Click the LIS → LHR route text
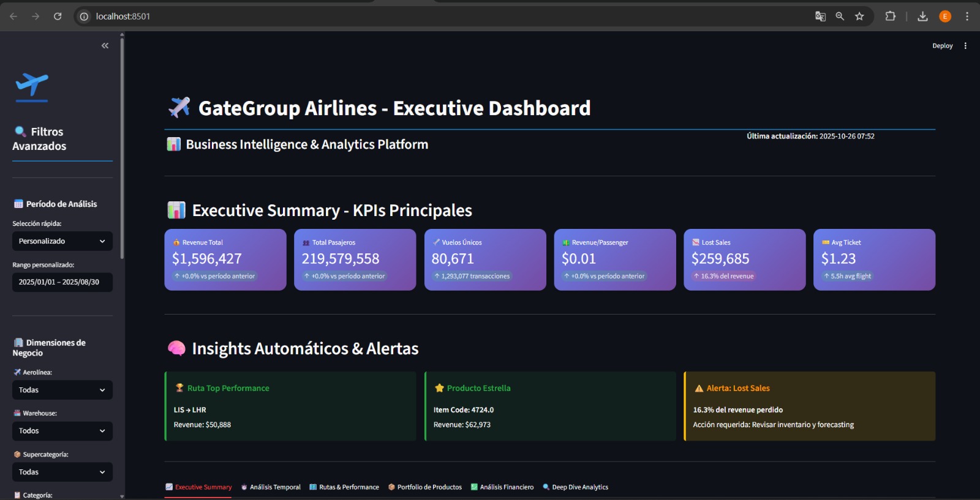The image size is (980, 500). [190, 410]
